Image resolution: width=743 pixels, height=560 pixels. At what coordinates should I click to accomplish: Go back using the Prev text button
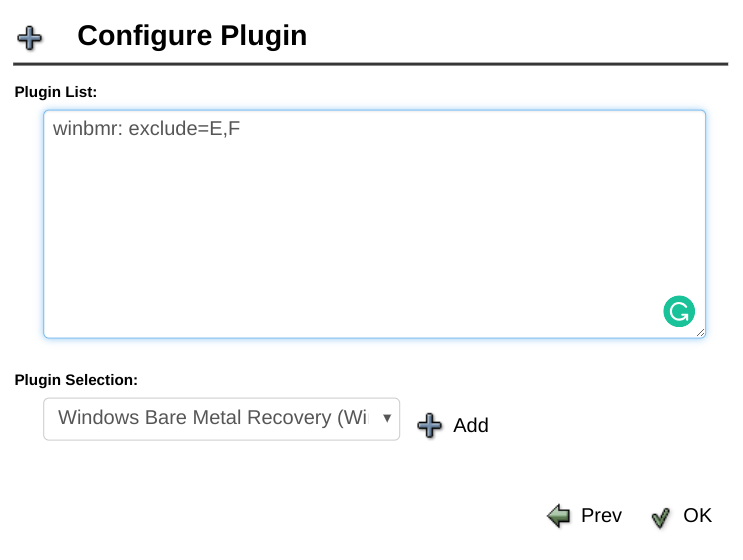(x=601, y=515)
